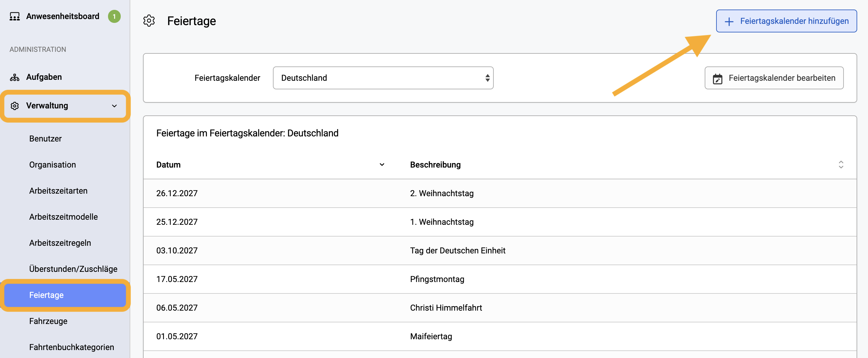Image resolution: width=868 pixels, height=358 pixels.
Task: Click the Maifeiertag entry
Action: tap(431, 336)
